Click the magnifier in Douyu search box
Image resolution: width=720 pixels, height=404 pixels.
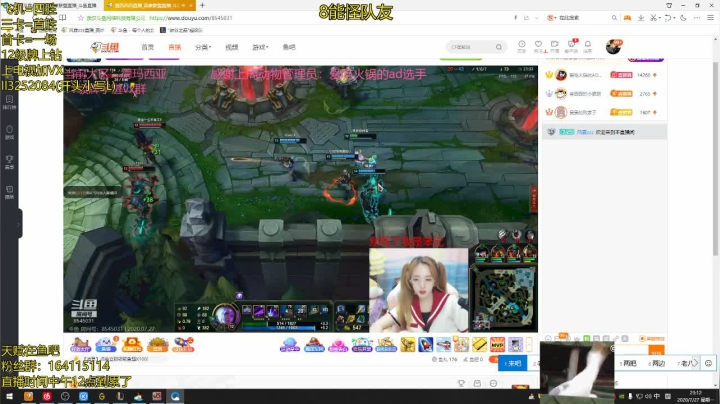point(499,47)
